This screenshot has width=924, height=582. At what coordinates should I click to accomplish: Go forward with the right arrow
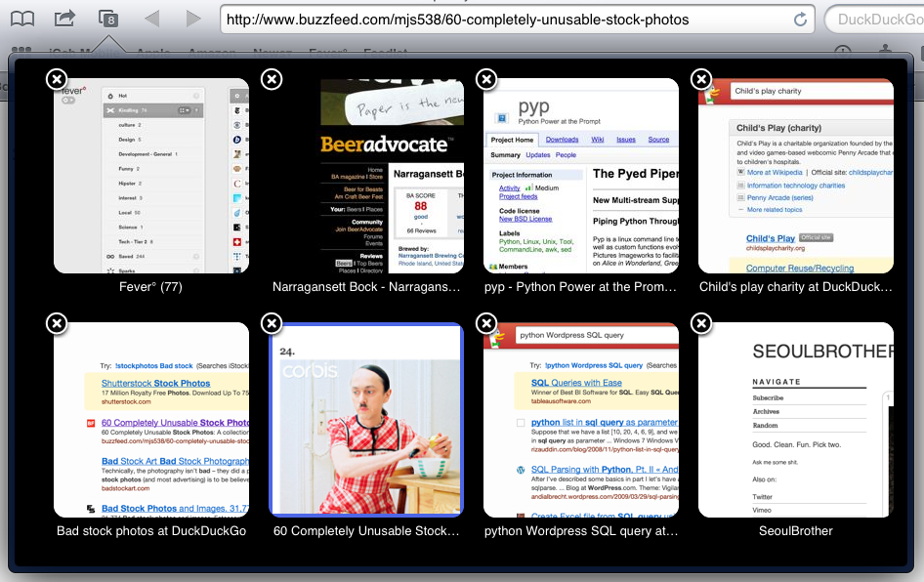click(x=192, y=19)
